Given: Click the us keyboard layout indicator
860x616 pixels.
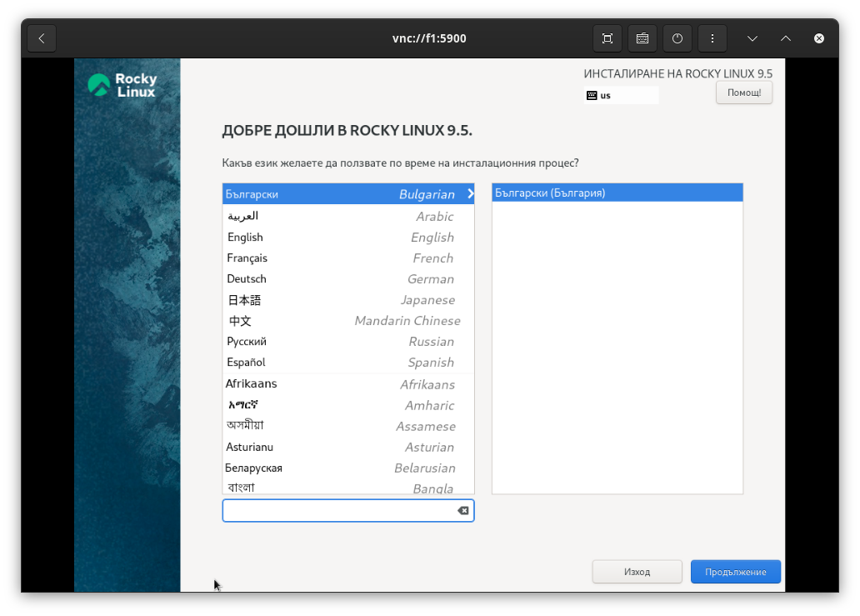Looking at the screenshot, I should tap(621, 95).
